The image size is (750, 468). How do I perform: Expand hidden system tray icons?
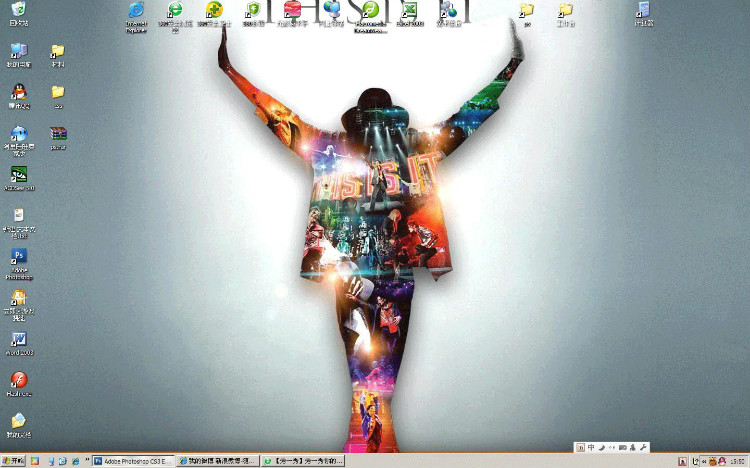(x=704, y=461)
